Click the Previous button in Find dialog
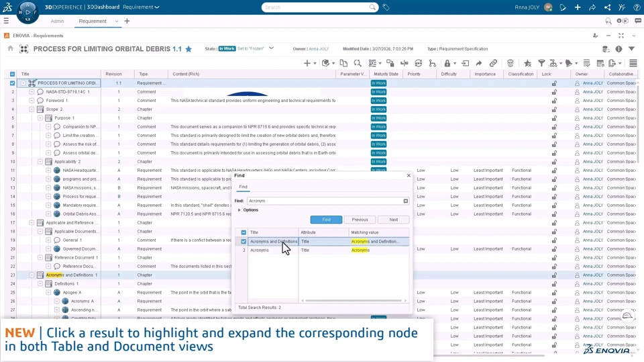 point(360,220)
